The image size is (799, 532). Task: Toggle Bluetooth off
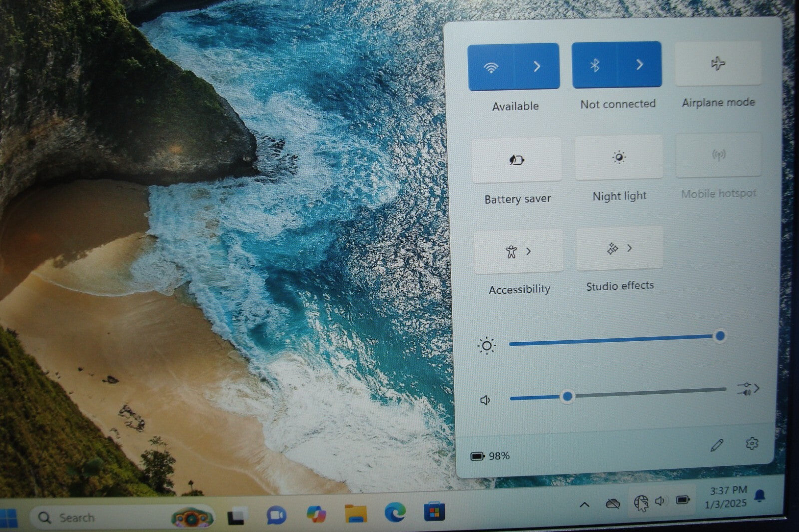(595, 65)
